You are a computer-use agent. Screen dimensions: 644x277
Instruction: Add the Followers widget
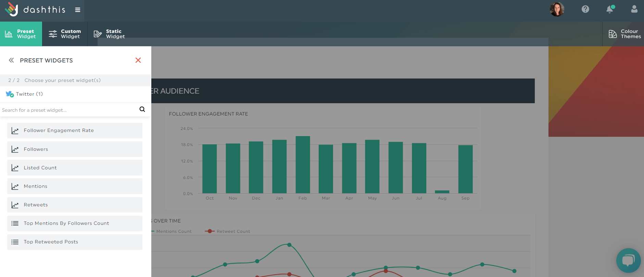pyautogui.click(x=75, y=149)
